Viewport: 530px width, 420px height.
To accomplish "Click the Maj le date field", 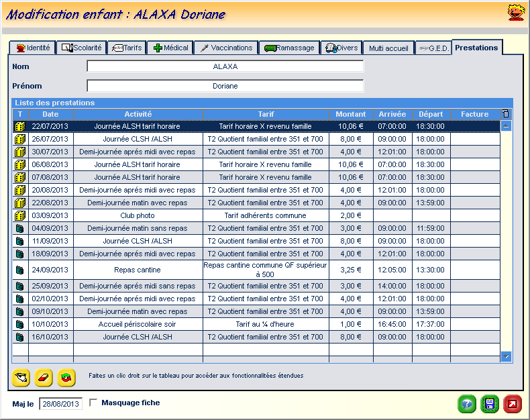I will (x=61, y=404).
